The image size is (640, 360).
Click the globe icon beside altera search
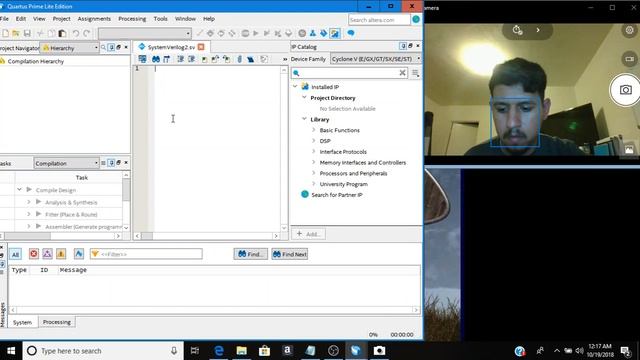click(x=416, y=20)
